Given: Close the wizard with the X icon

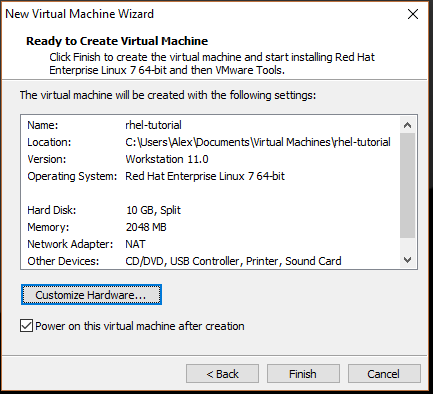Looking at the screenshot, I should [413, 14].
